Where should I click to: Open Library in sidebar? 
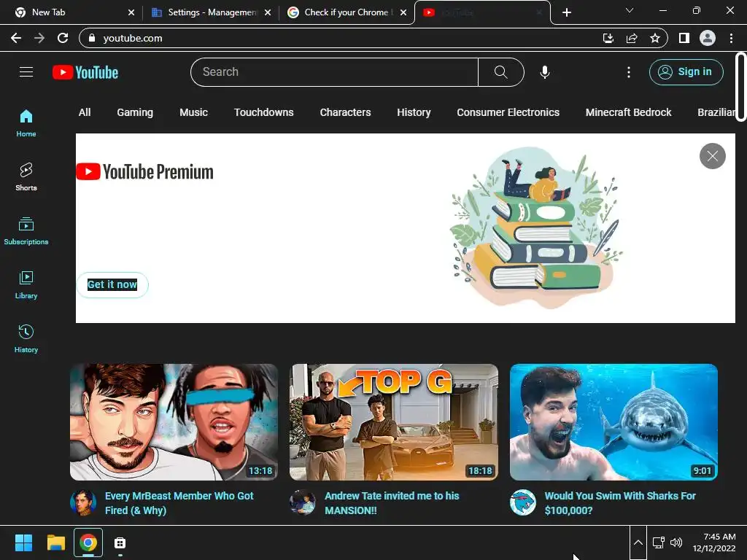pyautogui.click(x=26, y=285)
